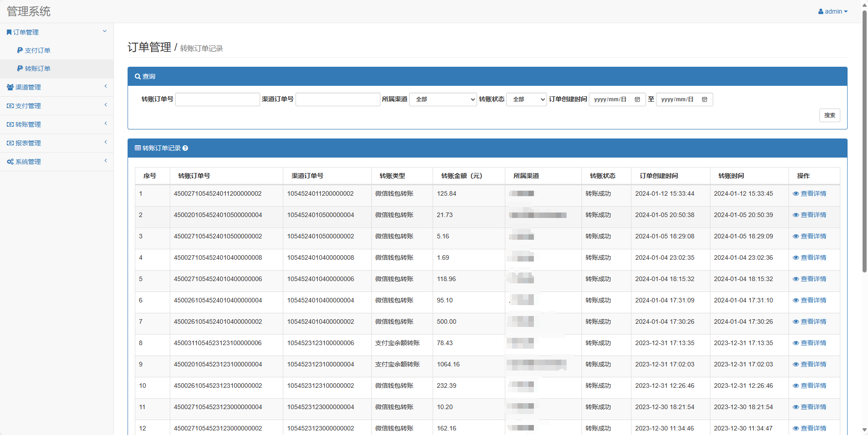Image resolution: width=868 pixels, height=435 pixels.
Task: Expand the 支付管理 menu chevron
Action: point(106,105)
